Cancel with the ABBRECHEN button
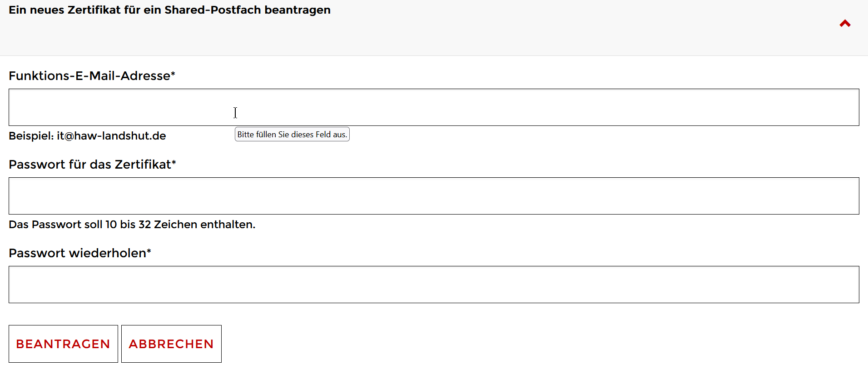 [x=171, y=344]
